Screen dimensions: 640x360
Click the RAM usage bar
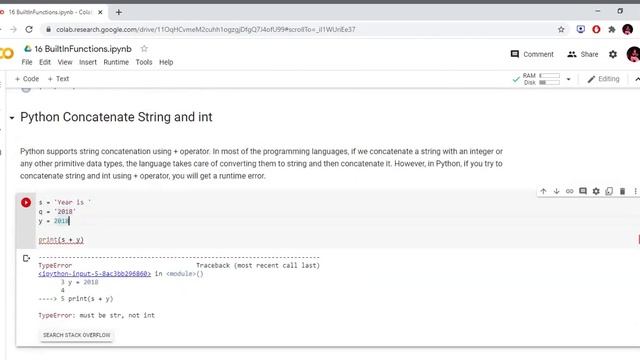point(549,76)
